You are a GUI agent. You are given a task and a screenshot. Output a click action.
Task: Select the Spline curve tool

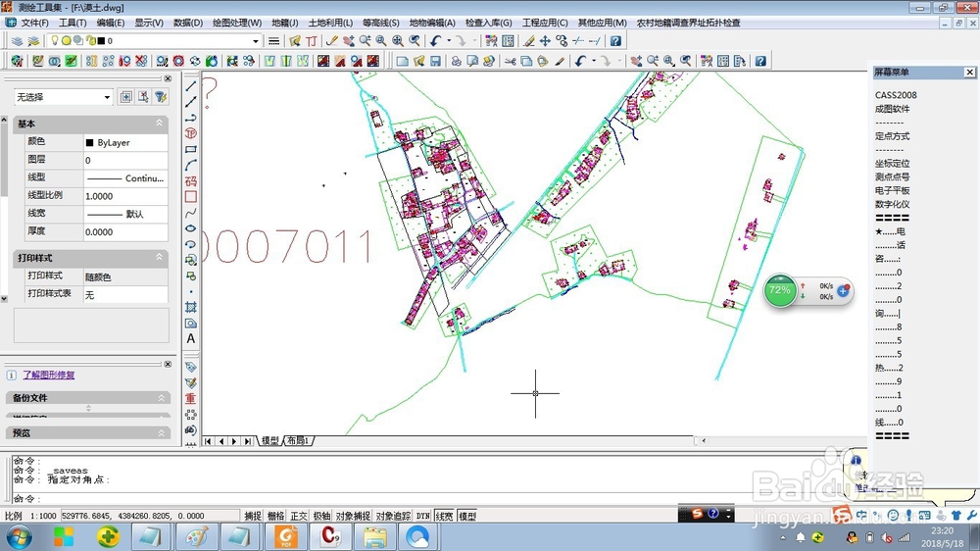tap(191, 213)
